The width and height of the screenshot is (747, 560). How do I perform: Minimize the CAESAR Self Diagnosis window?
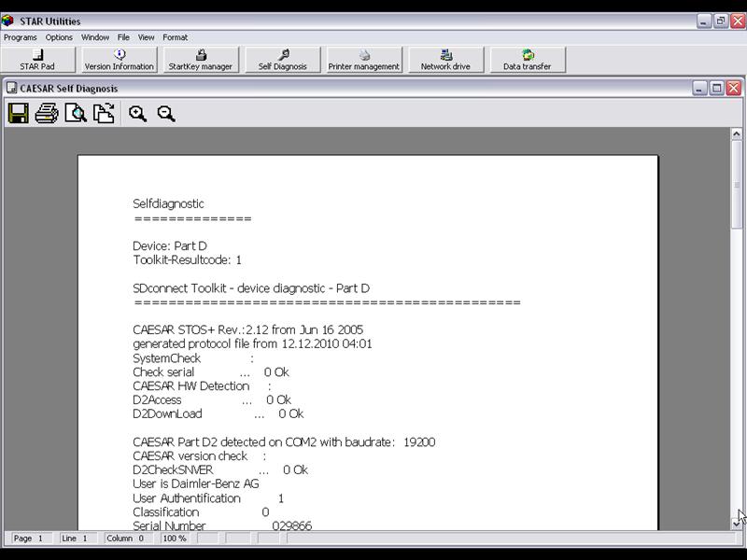click(x=699, y=88)
